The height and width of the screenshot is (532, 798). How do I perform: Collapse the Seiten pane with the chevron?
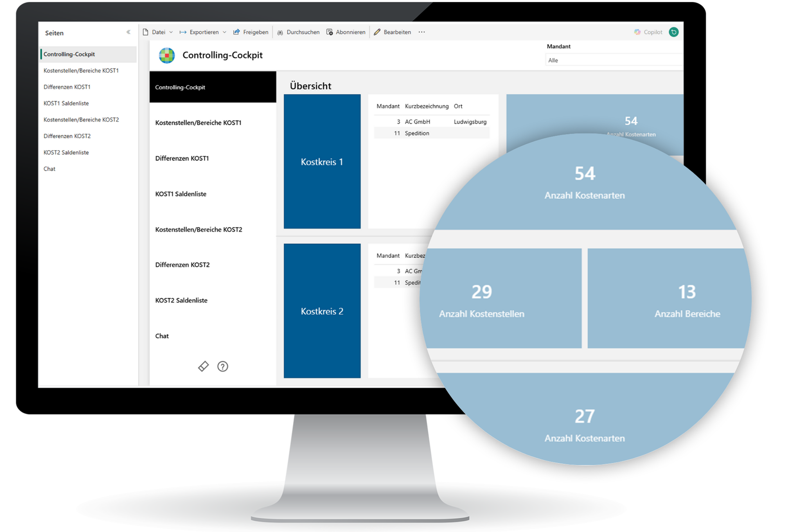coord(128,32)
